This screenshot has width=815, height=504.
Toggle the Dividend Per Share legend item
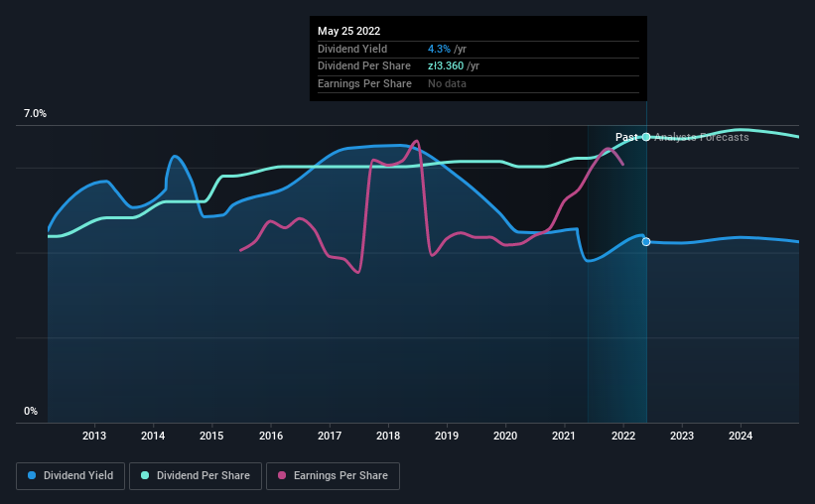pos(196,476)
